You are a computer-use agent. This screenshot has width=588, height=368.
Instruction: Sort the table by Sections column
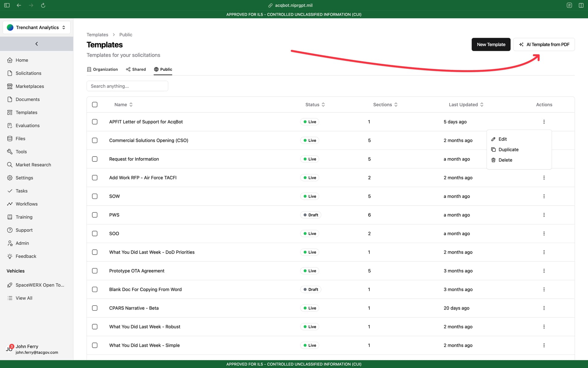pyautogui.click(x=385, y=105)
